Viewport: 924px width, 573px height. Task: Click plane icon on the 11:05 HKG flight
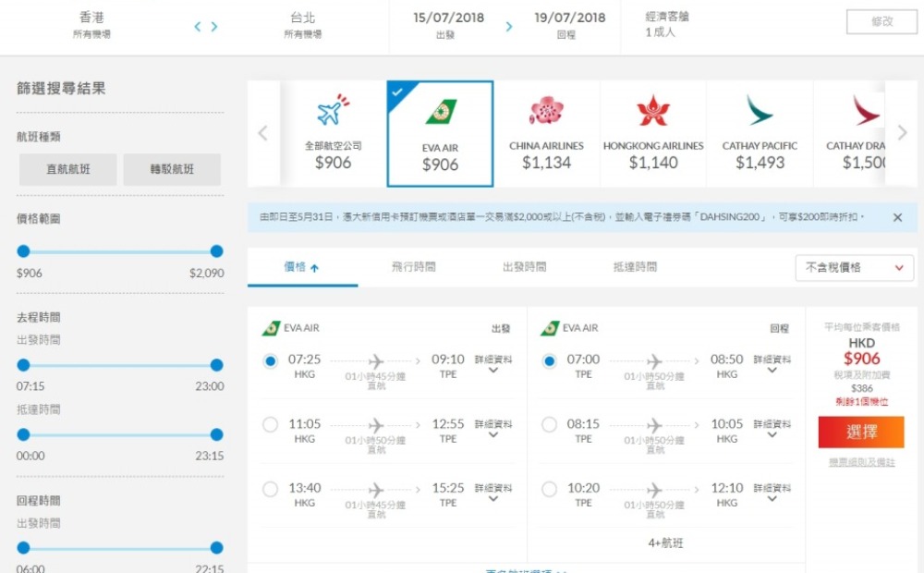(376, 425)
